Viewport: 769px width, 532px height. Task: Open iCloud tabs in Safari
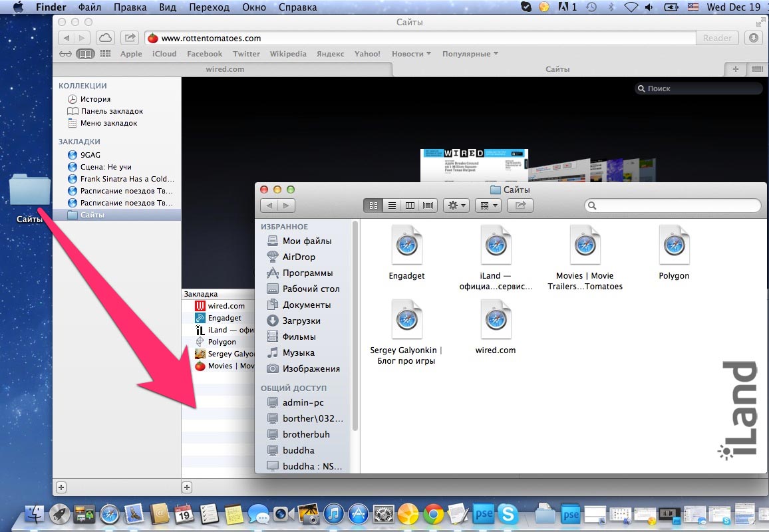click(105, 38)
